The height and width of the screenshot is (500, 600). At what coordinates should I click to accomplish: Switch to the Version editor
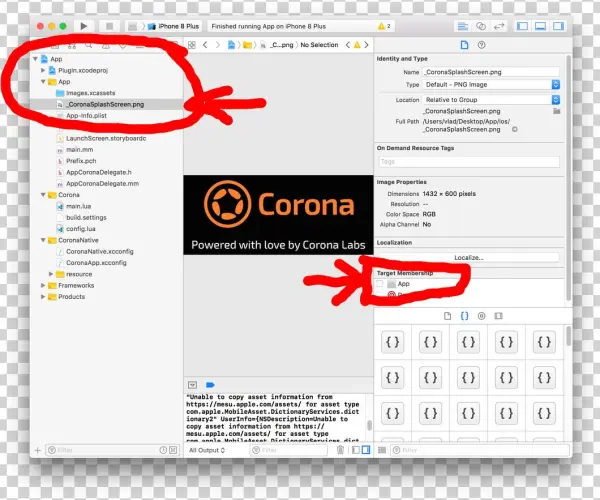[x=499, y=26]
